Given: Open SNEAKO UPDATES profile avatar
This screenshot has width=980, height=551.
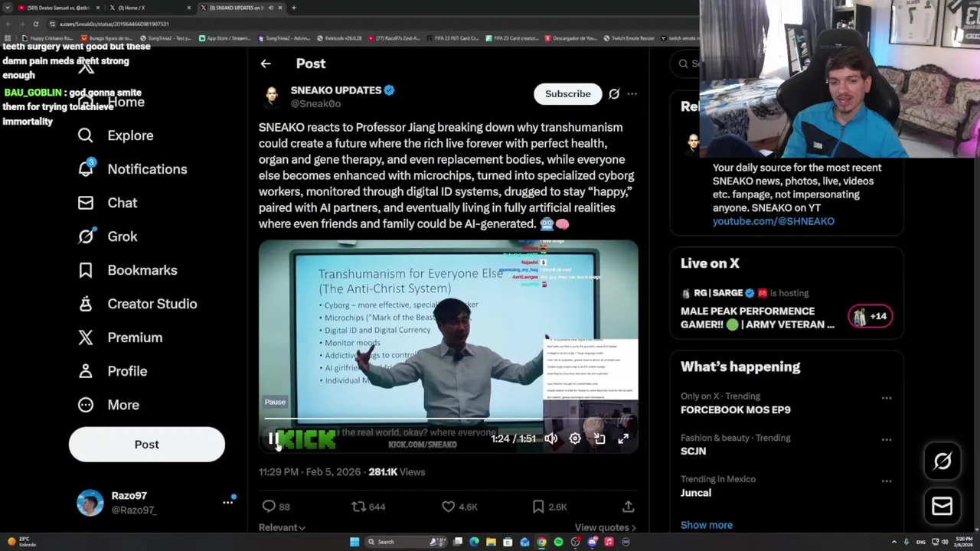Looking at the screenshot, I should 271,96.
